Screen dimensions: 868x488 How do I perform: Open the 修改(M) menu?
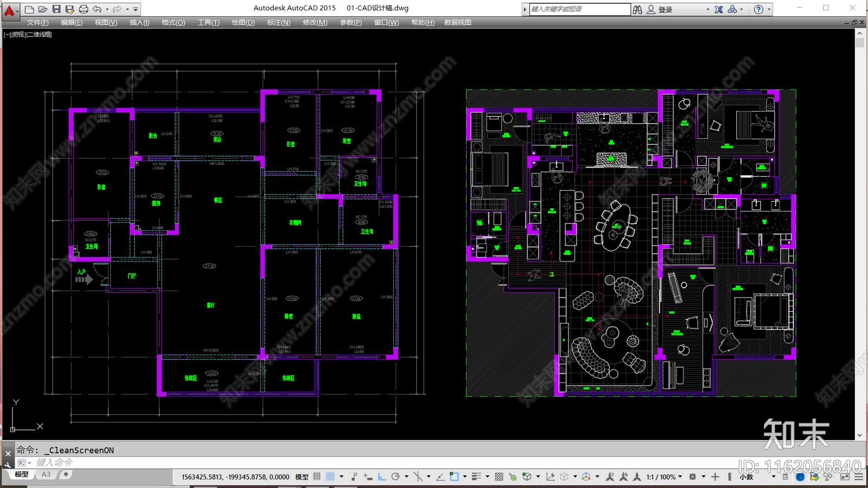pos(315,22)
